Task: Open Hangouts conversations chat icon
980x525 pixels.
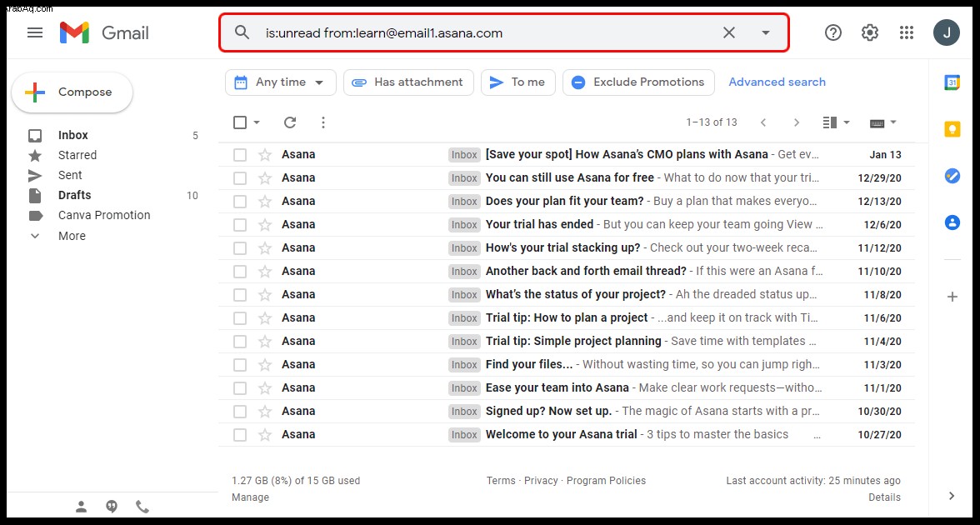Action: tap(112, 507)
